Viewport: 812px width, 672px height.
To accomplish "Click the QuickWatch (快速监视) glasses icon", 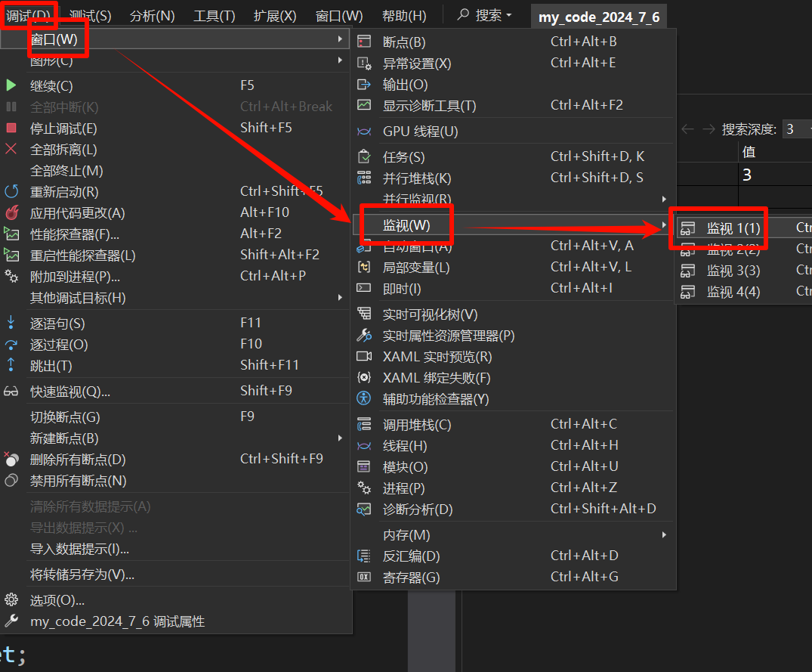I will point(11,392).
